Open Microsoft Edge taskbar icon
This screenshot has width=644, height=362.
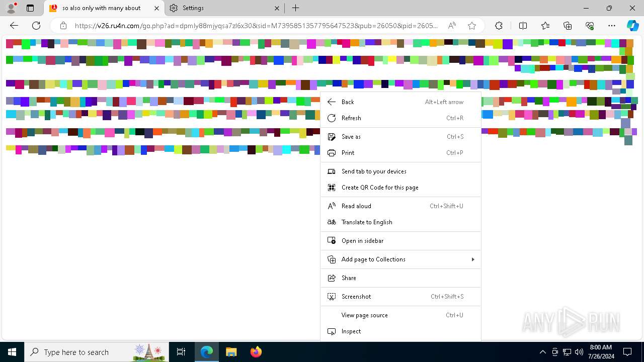(x=207, y=352)
